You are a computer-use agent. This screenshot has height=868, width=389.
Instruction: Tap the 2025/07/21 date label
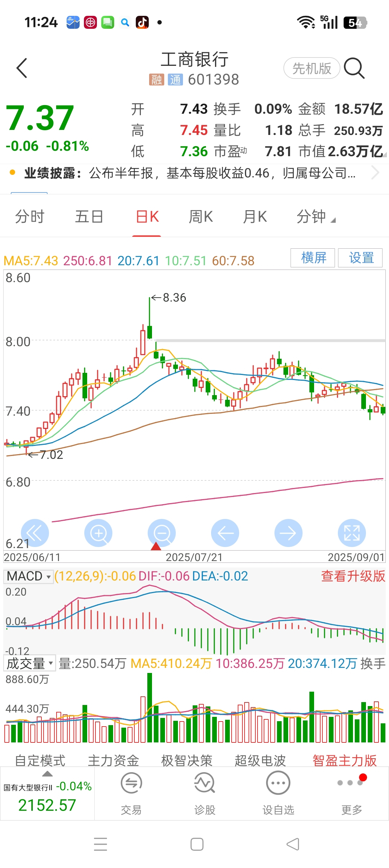(x=194, y=557)
